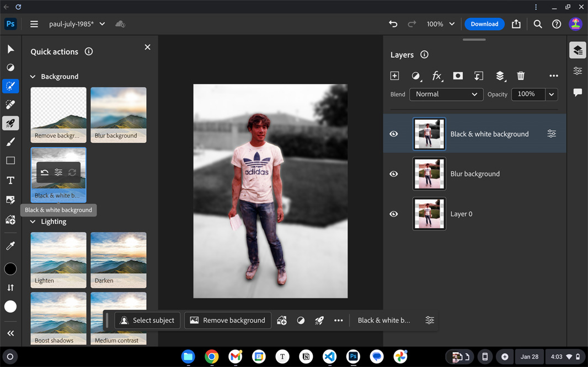The image size is (588, 367).
Task: Open the Layers panel more options menu
Action: [553, 76]
